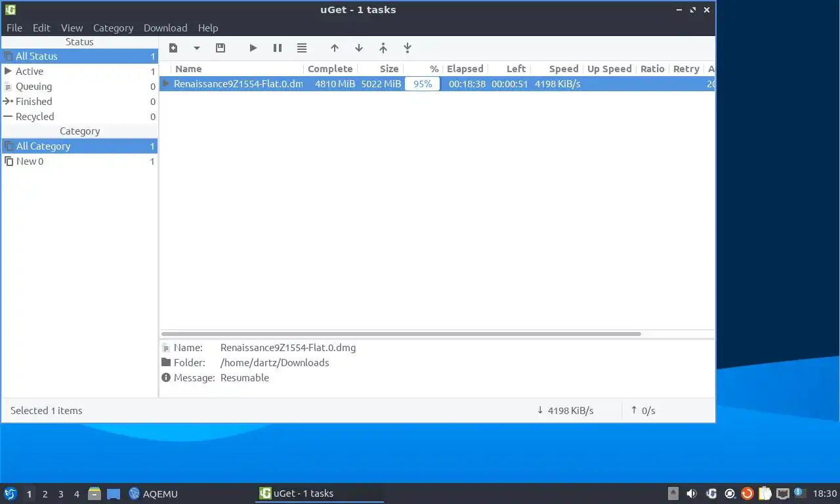Image resolution: width=840 pixels, height=504 pixels.
Task: Sort by the Up Speed column header
Action: (x=610, y=69)
